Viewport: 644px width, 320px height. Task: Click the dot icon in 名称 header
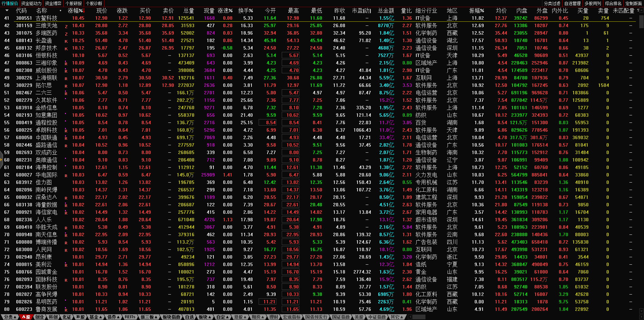pyautogui.click(x=60, y=11)
